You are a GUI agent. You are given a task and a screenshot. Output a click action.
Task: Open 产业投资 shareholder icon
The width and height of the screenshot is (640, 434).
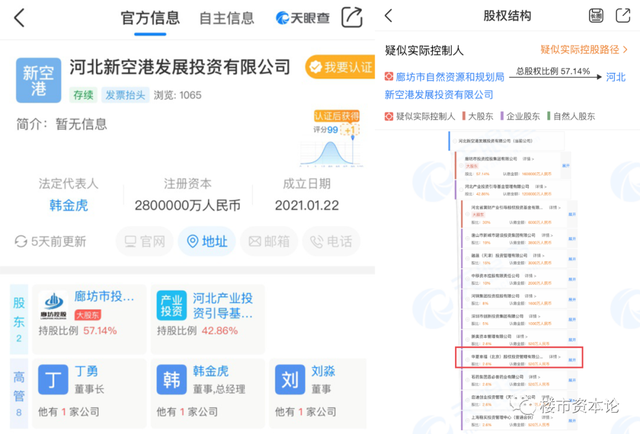172,305
